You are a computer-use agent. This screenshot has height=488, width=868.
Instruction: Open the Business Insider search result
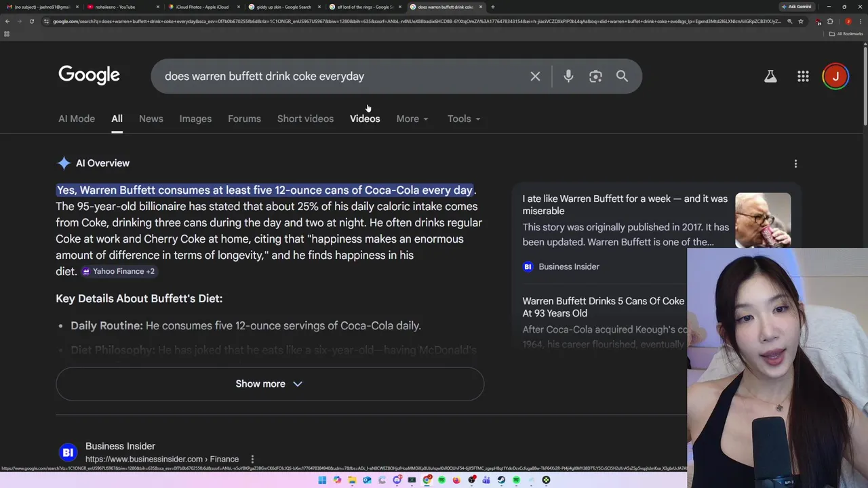120,446
